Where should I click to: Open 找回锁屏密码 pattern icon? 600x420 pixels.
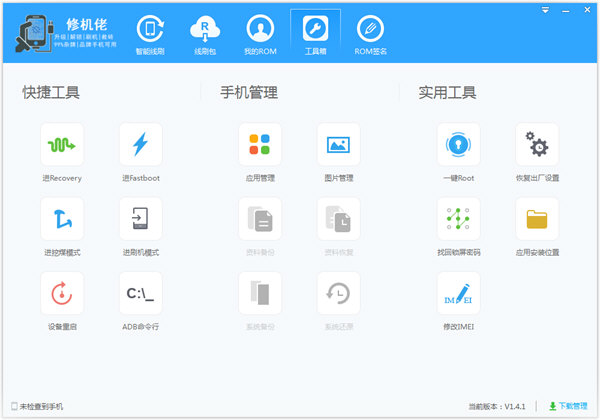(x=458, y=219)
